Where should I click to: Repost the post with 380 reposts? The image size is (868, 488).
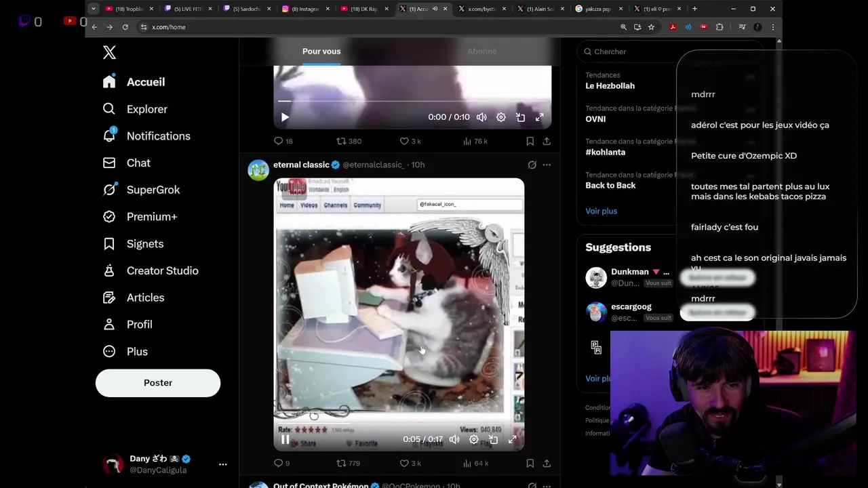[349, 141]
